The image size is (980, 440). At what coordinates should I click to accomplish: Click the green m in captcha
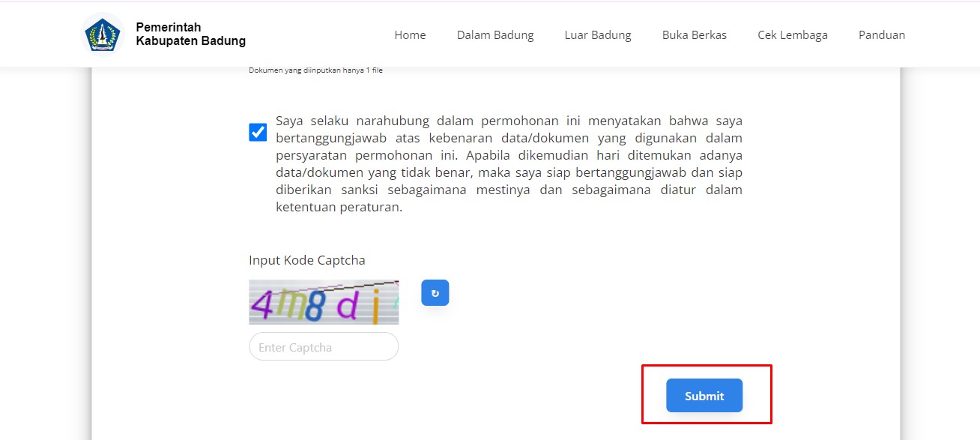tap(288, 305)
